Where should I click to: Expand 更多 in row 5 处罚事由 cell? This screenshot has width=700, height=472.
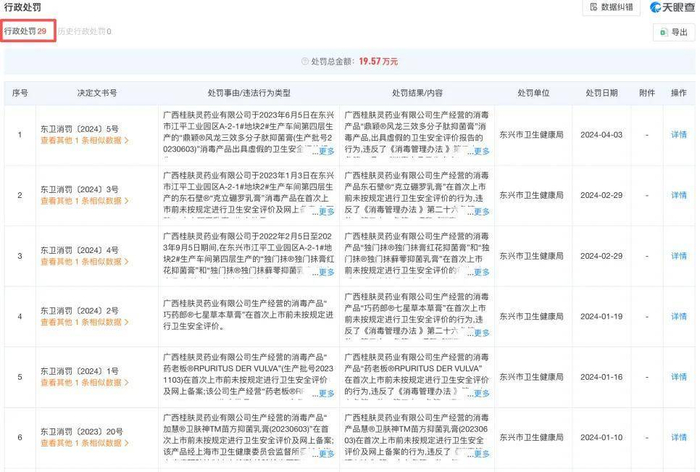(326, 393)
